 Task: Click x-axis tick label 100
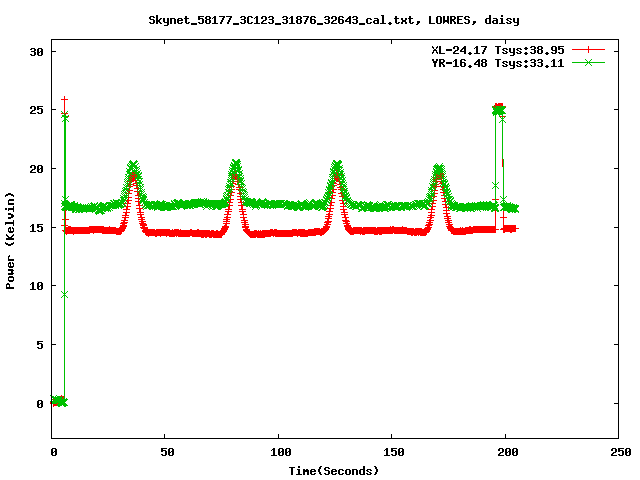click(x=280, y=452)
